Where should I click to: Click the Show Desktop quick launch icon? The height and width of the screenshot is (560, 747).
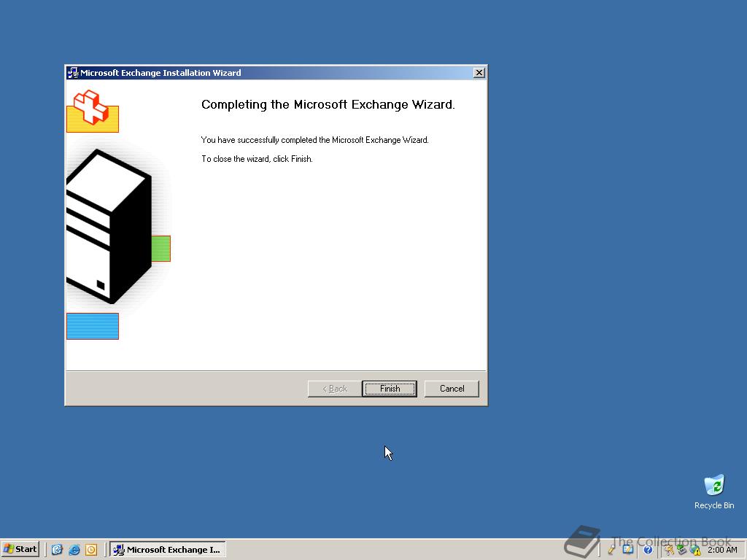point(57,550)
